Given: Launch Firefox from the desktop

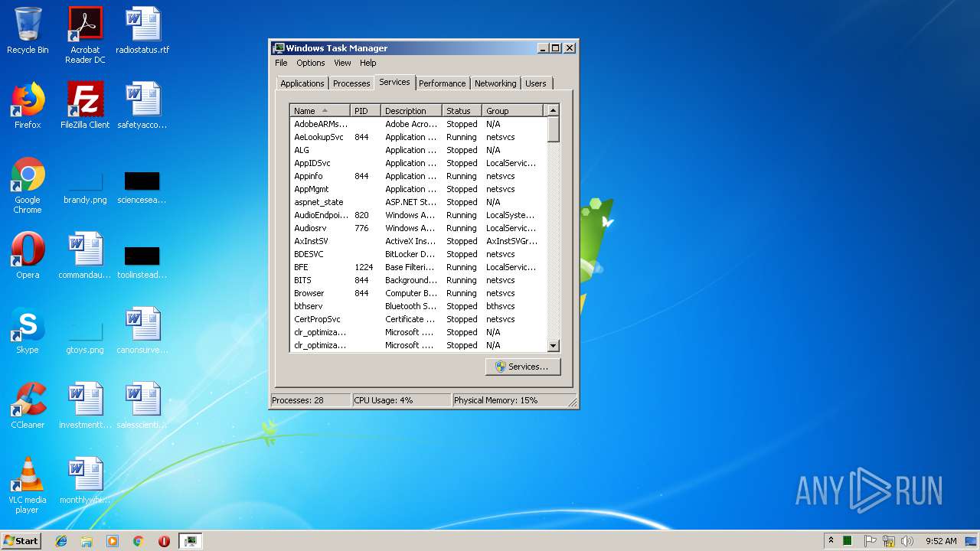Looking at the screenshot, I should click(28, 106).
